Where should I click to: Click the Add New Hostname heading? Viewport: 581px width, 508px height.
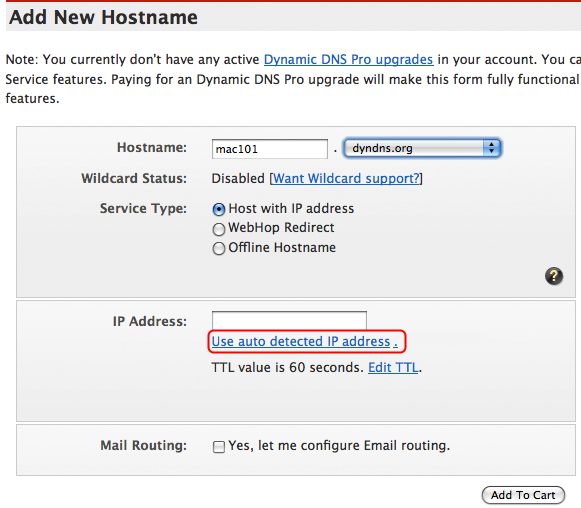[x=103, y=17]
